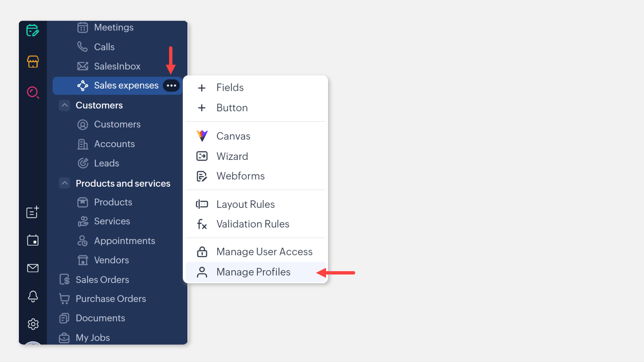Select Manage Profiles menu option

(x=253, y=272)
